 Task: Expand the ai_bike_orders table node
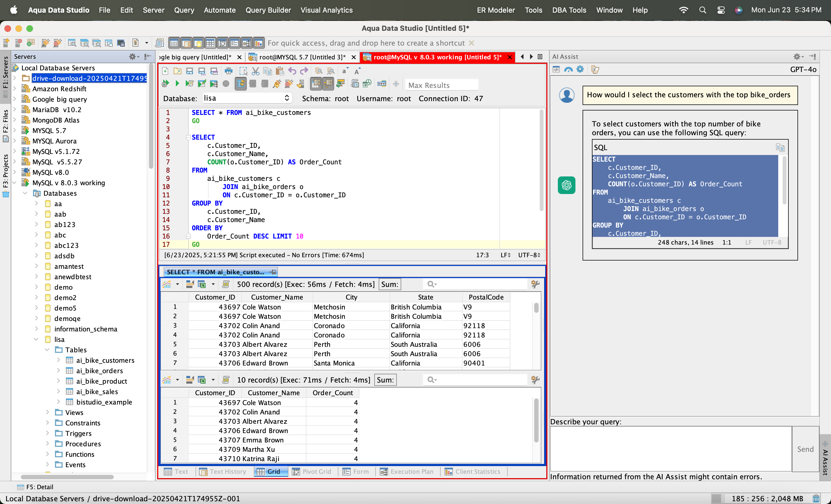[x=58, y=370]
